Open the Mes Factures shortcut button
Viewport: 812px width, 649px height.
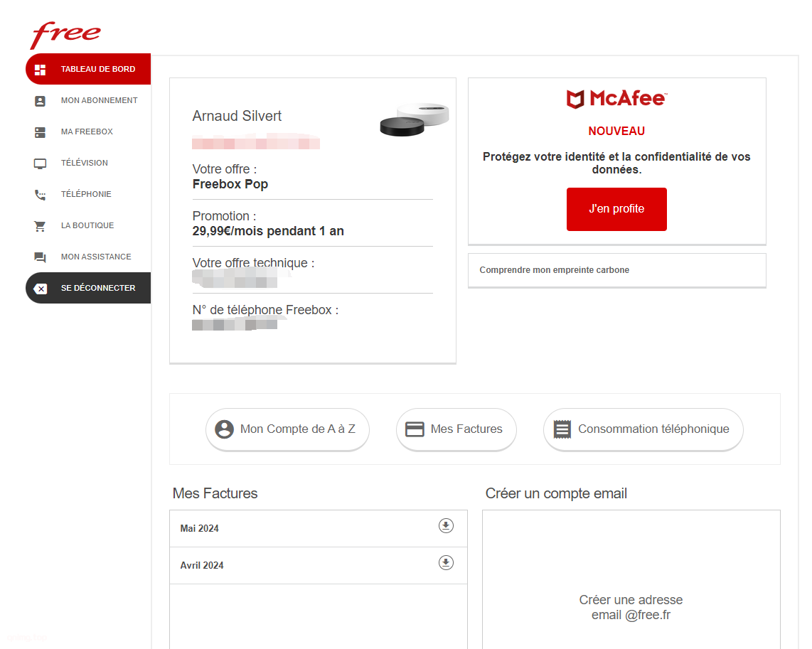[456, 429]
